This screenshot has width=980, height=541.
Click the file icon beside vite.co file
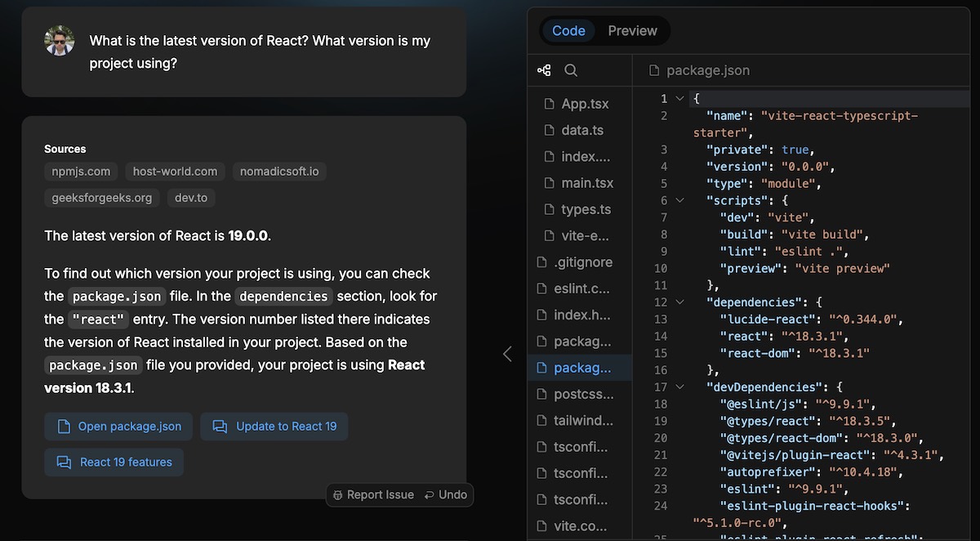click(x=541, y=525)
